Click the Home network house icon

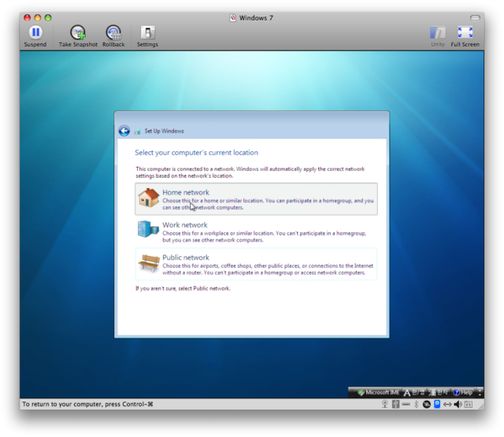[x=149, y=198]
